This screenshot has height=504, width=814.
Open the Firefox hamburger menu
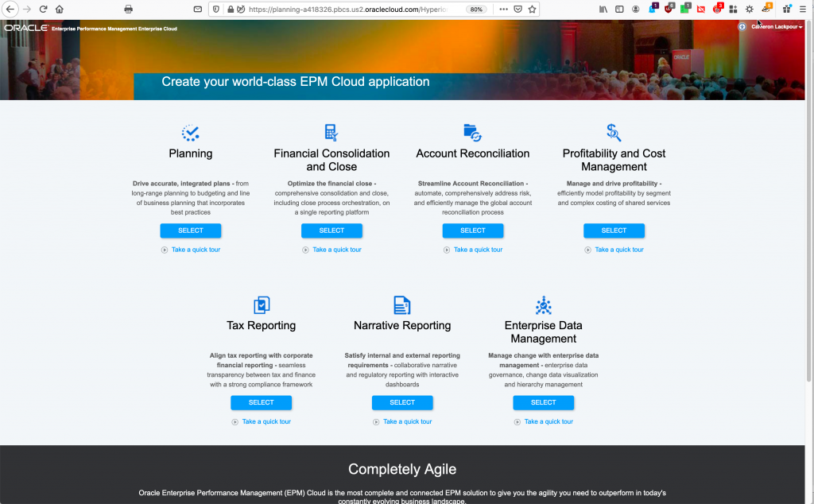pyautogui.click(x=803, y=10)
